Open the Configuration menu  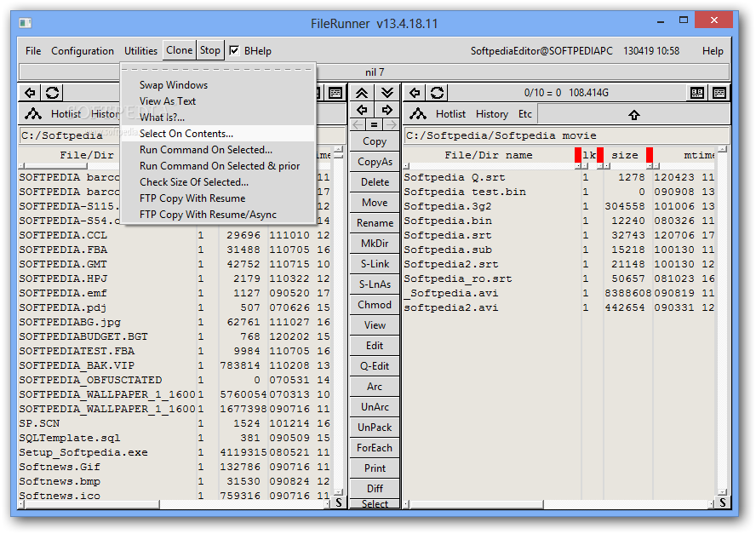coord(83,50)
